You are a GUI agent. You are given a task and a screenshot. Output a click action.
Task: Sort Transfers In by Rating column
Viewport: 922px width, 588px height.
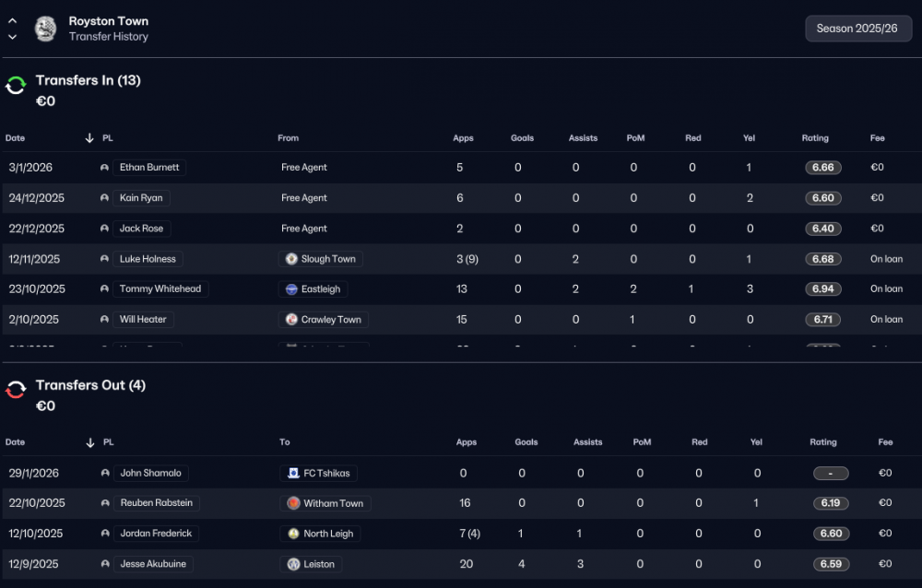(815, 138)
